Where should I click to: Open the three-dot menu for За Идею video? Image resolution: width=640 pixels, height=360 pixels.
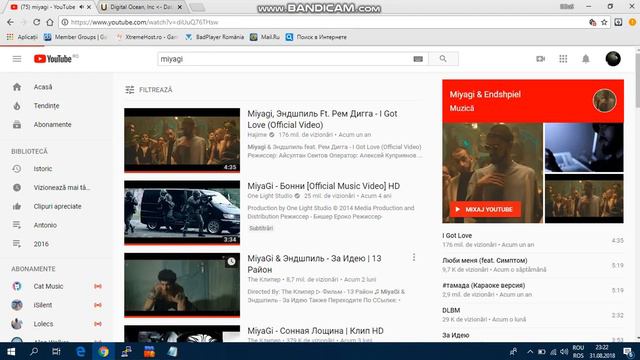coord(414,257)
